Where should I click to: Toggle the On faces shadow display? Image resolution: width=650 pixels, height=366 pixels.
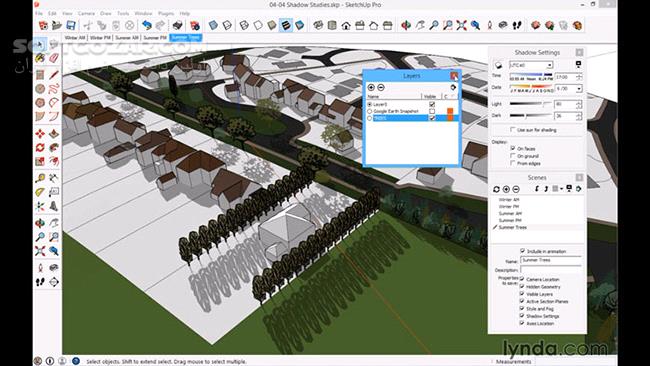[x=513, y=148]
